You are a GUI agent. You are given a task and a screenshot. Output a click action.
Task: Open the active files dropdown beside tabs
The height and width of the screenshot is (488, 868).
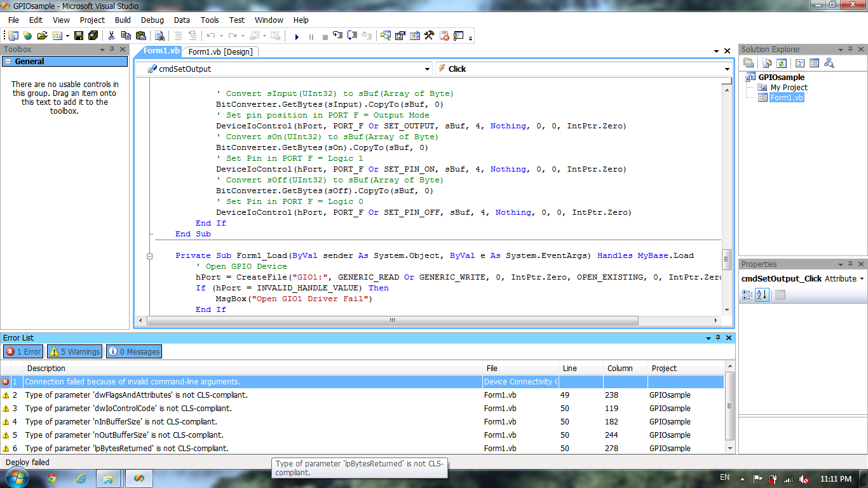[716, 51]
